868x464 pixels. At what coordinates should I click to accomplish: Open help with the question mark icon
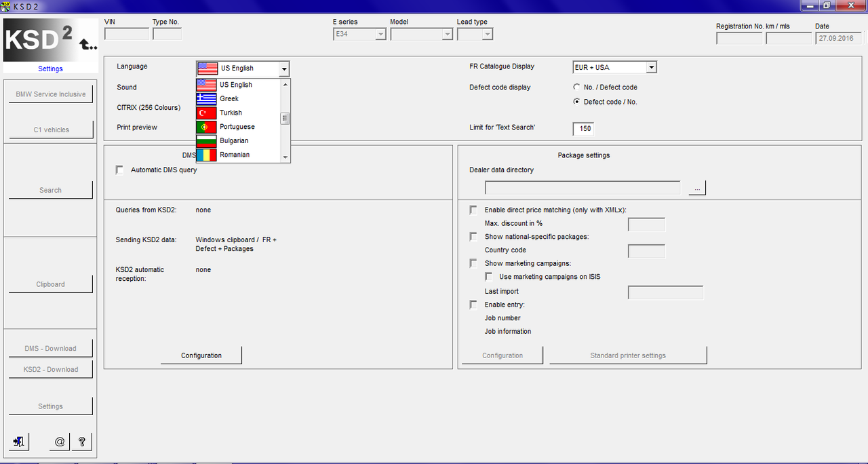81,442
